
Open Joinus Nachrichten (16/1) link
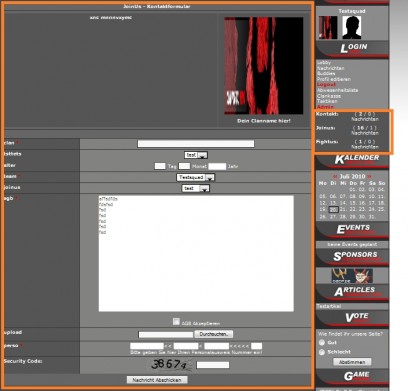point(365,130)
